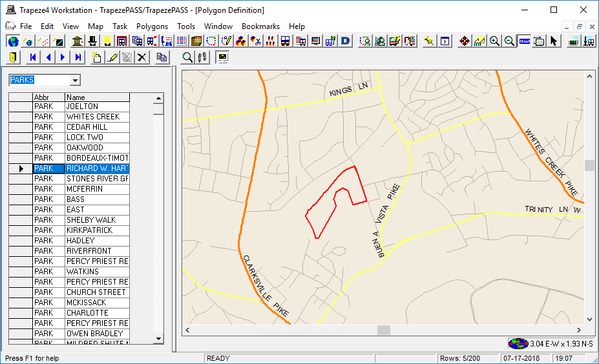Screen dimensions: 599x364
Task: Click the colored cubes icon
Action: click(241, 41)
